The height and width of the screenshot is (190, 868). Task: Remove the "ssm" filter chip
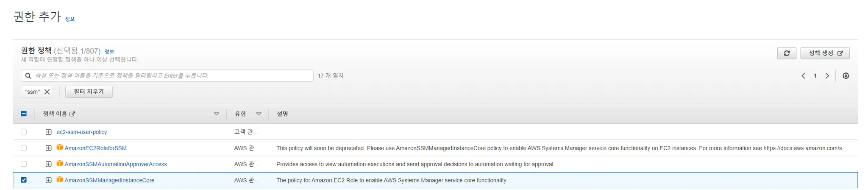pos(47,92)
